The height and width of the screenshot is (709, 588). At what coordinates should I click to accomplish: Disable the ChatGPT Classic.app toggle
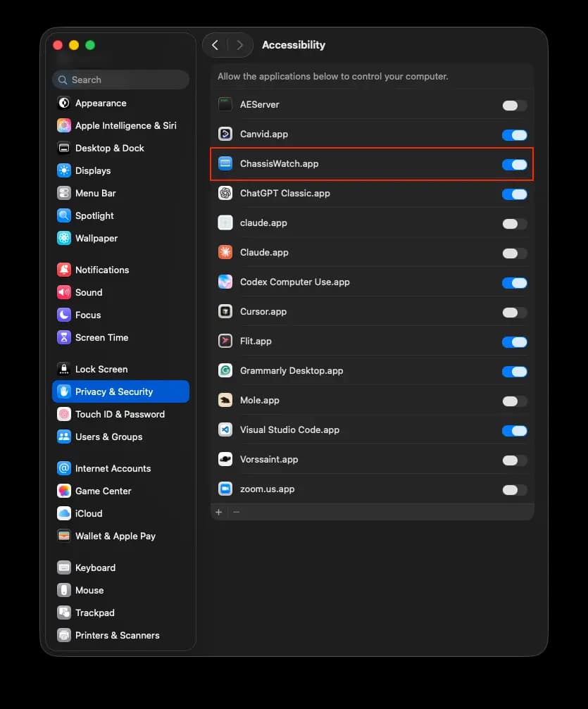pos(514,194)
